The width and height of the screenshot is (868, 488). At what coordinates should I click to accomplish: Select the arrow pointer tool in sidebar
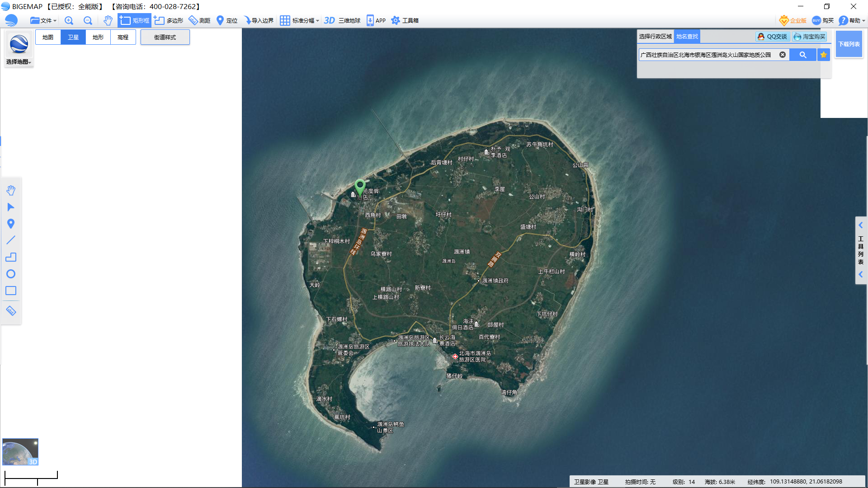(11, 207)
